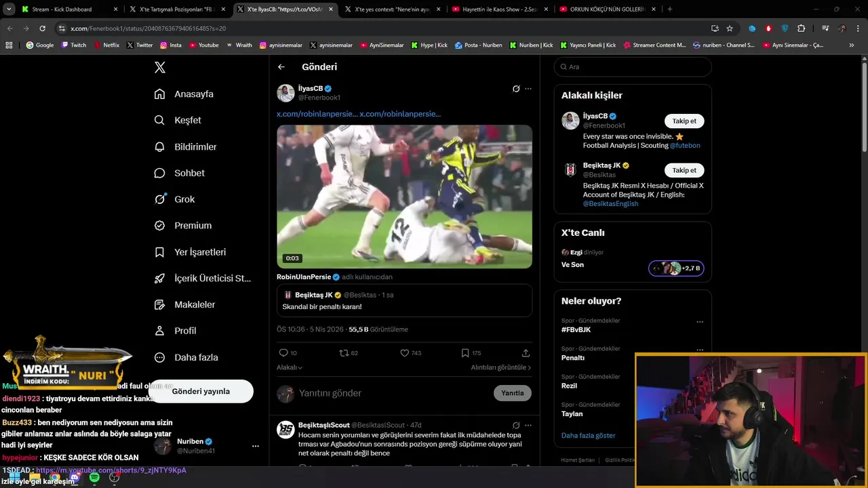This screenshot has height=488, width=868.
Task: Open OBS Studio from the taskbar
Action: tap(114, 478)
